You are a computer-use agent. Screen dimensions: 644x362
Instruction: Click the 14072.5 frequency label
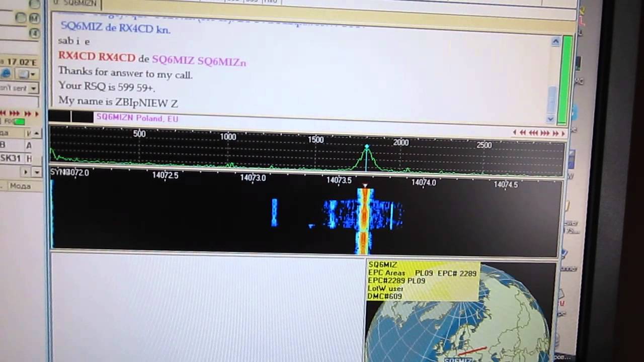(x=166, y=175)
